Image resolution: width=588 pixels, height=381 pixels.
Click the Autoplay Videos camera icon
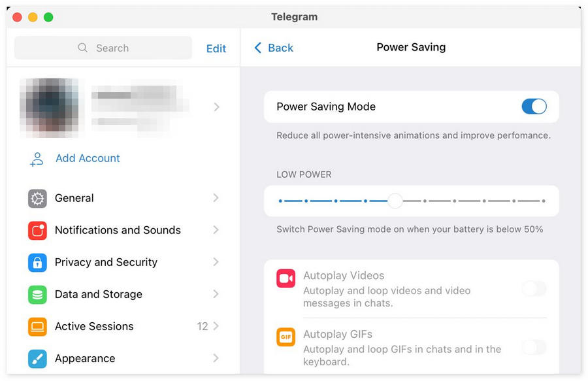pyautogui.click(x=286, y=278)
